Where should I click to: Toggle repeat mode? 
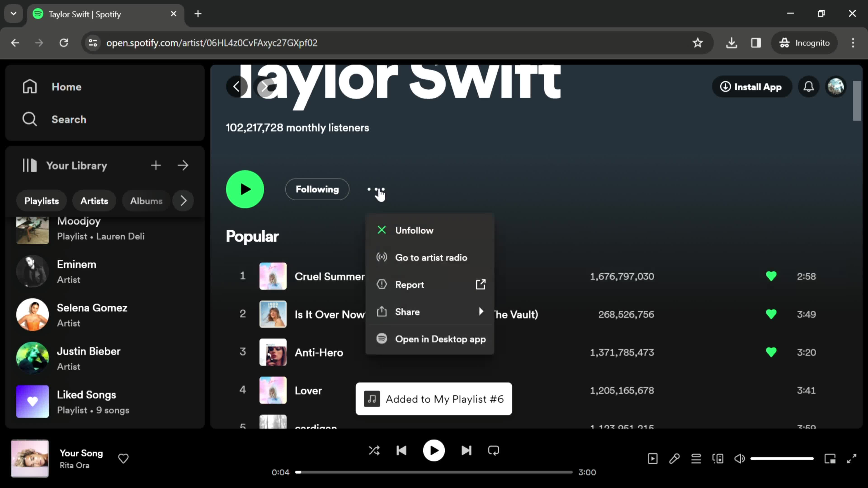[494, 451]
